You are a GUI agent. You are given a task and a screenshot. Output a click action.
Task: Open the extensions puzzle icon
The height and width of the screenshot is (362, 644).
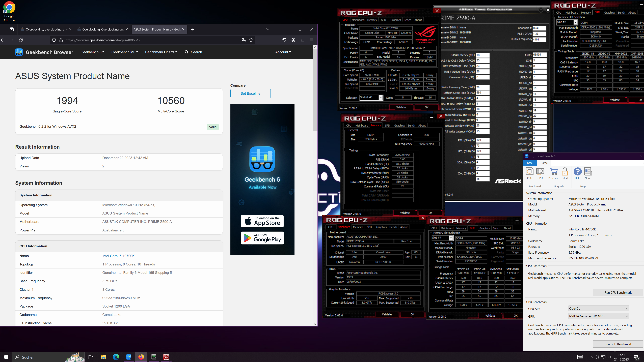303,40
